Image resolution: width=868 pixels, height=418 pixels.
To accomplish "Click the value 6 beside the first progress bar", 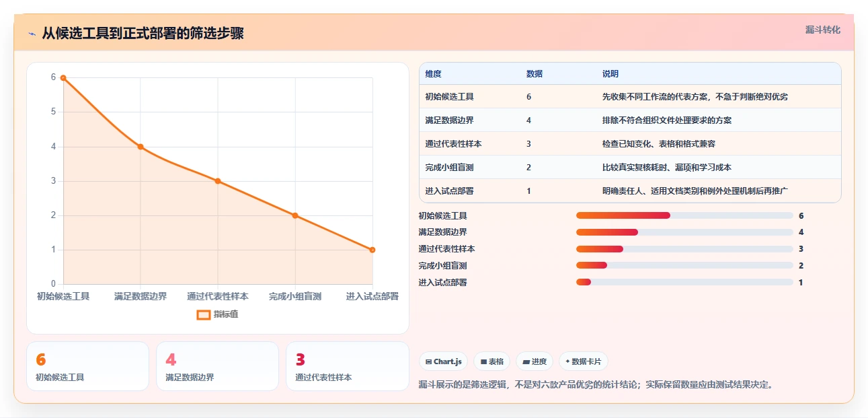I will (x=801, y=215).
